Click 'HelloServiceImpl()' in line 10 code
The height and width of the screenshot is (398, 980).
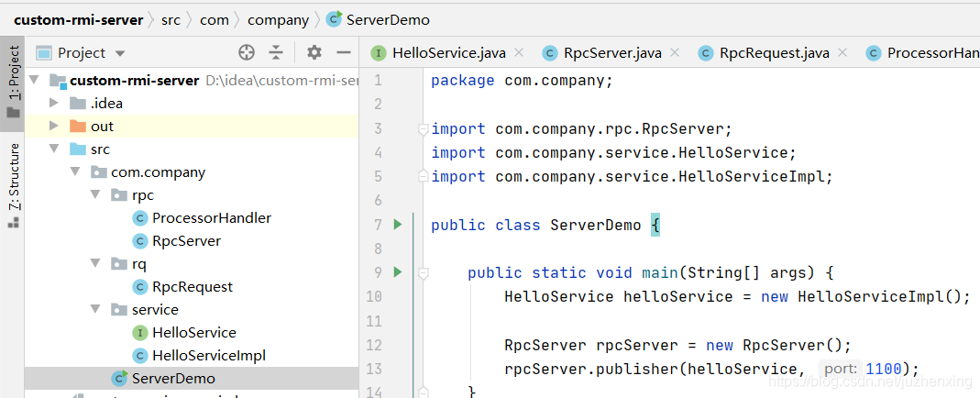point(879,296)
